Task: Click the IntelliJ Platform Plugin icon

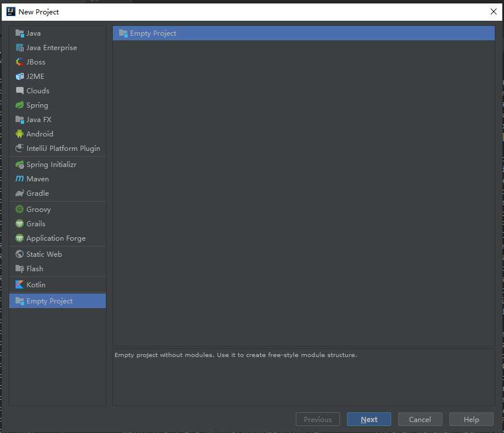Action: point(20,148)
